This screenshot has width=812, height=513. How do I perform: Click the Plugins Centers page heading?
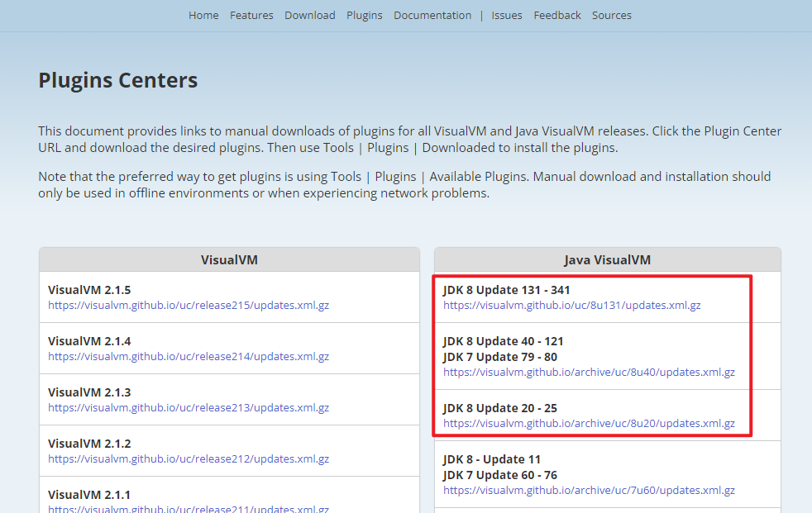pyautogui.click(x=118, y=80)
